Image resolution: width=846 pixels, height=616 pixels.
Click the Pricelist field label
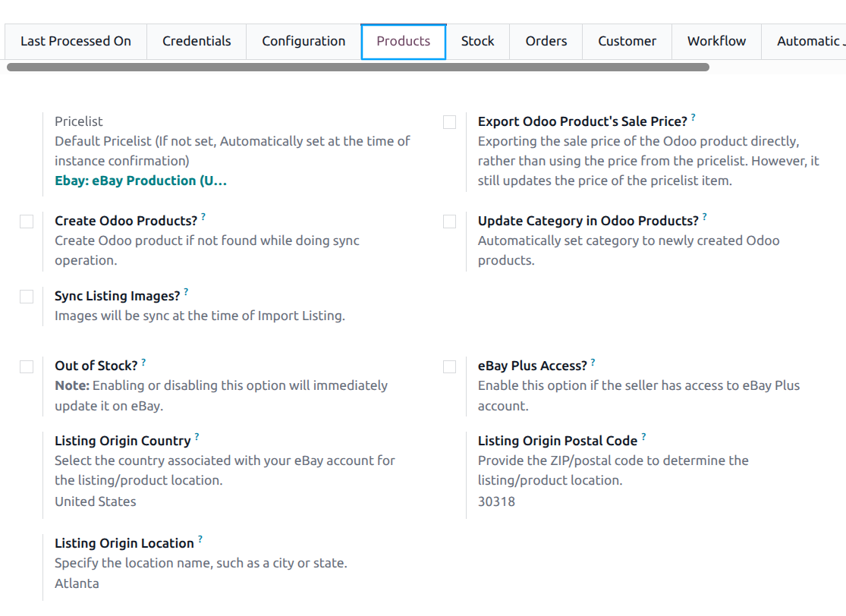coord(79,121)
